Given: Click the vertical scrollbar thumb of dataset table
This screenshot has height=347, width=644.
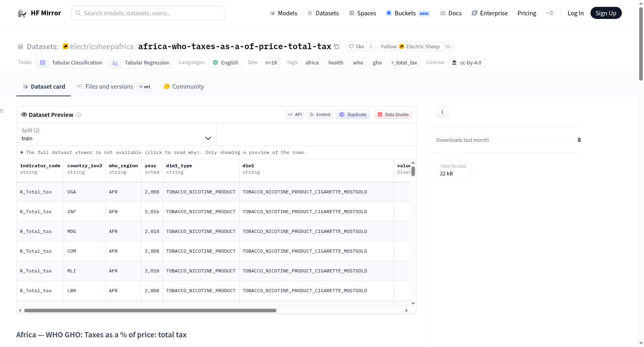Looking at the screenshot, I should coord(413,171).
